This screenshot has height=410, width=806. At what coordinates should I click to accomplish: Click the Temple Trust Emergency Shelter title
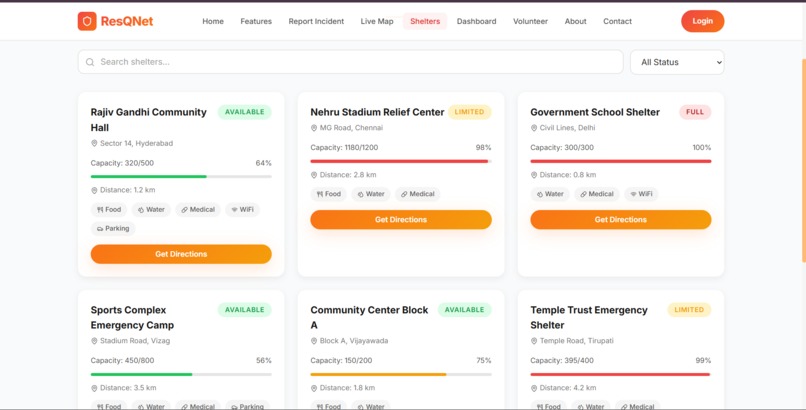click(589, 318)
